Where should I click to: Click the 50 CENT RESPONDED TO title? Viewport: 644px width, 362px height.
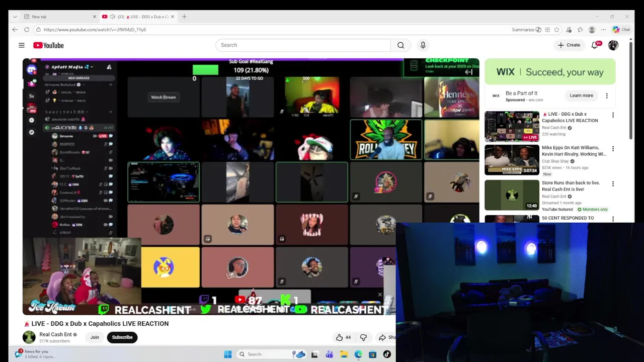[568, 218]
